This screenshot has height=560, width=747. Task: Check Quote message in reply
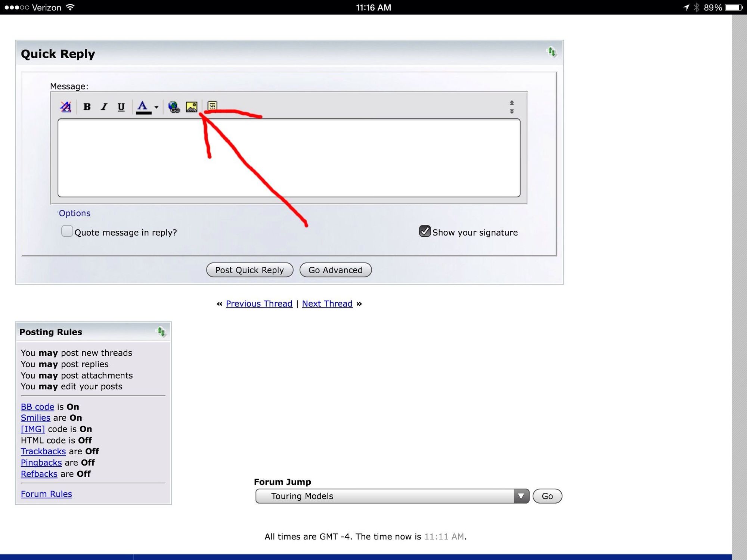(67, 231)
